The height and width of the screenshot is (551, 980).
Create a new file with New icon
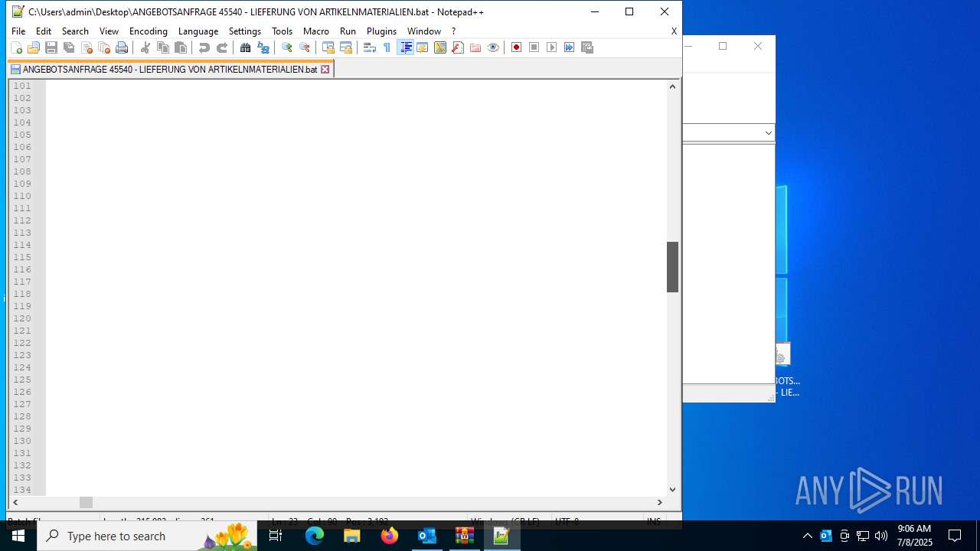pyautogui.click(x=16, y=47)
